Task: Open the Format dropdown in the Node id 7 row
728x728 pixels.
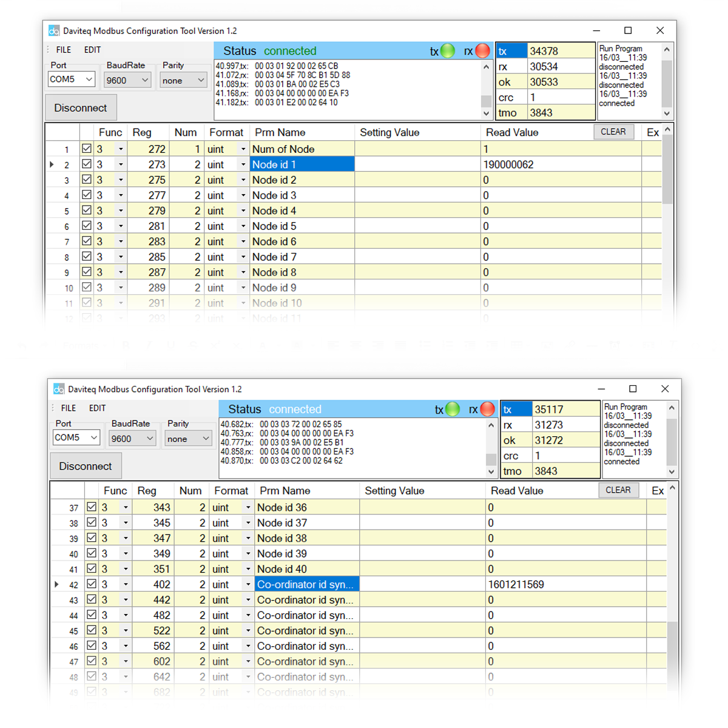Action: (243, 257)
